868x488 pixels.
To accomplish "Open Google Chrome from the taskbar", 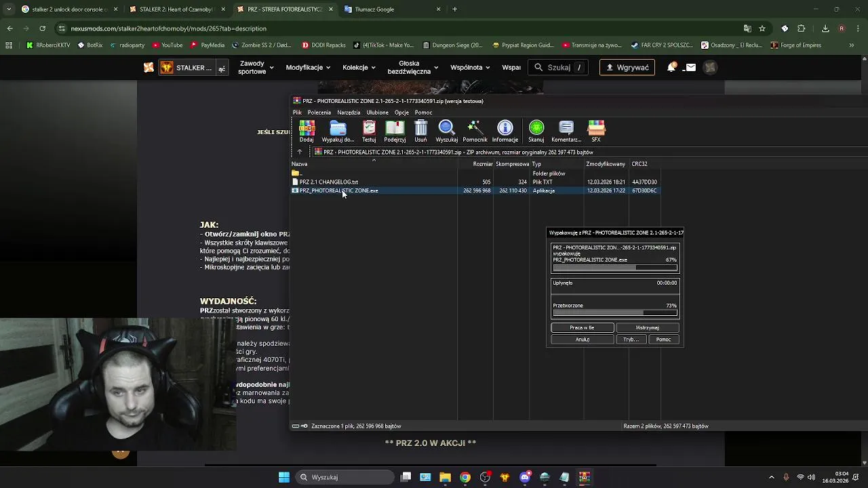I will click(x=465, y=477).
